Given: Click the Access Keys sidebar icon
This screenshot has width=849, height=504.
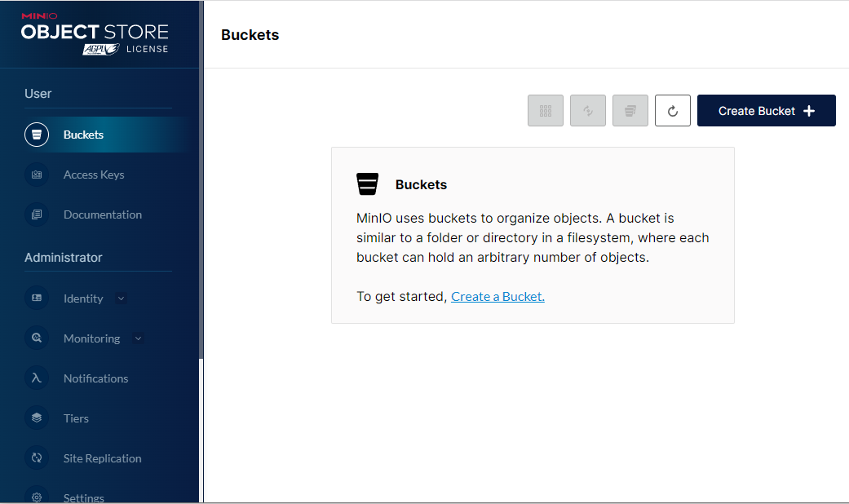Looking at the screenshot, I should [37, 175].
